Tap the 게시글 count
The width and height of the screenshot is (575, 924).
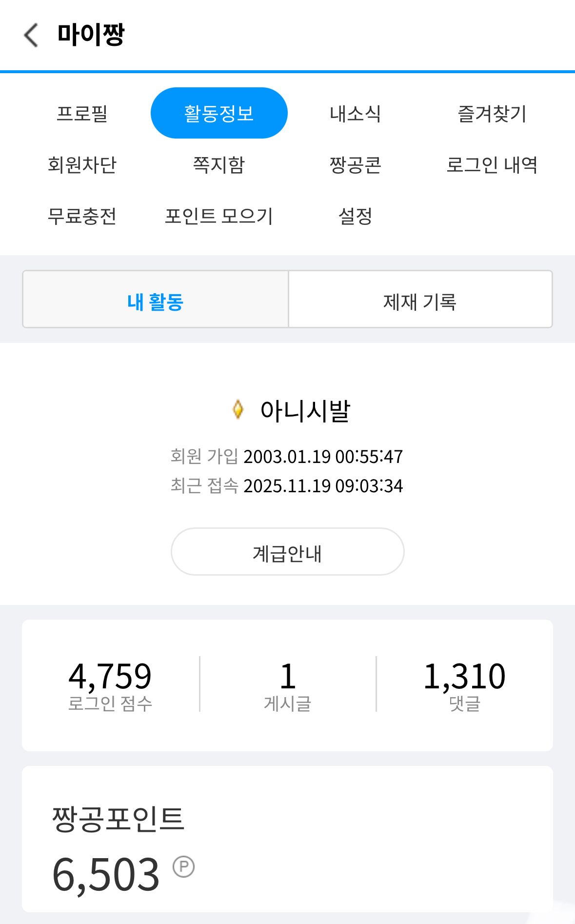click(x=288, y=684)
